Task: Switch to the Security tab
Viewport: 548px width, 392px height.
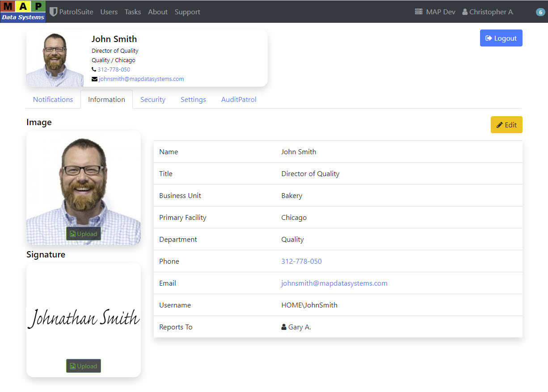Action: [153, 100]
